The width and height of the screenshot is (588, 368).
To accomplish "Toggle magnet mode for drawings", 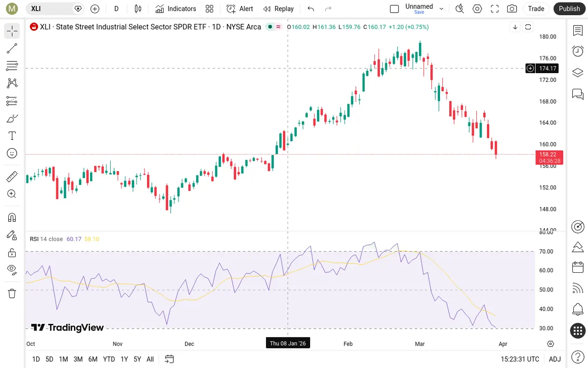I will (x=12, y=217).
